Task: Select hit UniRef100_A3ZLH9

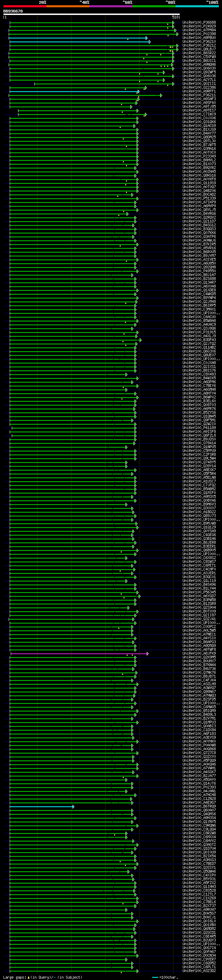Action: click(x=199, y=684)
